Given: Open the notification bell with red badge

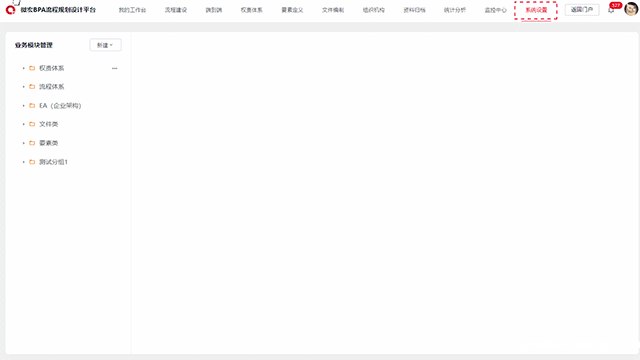Looking at the screenshot, I should click(611, 10).
